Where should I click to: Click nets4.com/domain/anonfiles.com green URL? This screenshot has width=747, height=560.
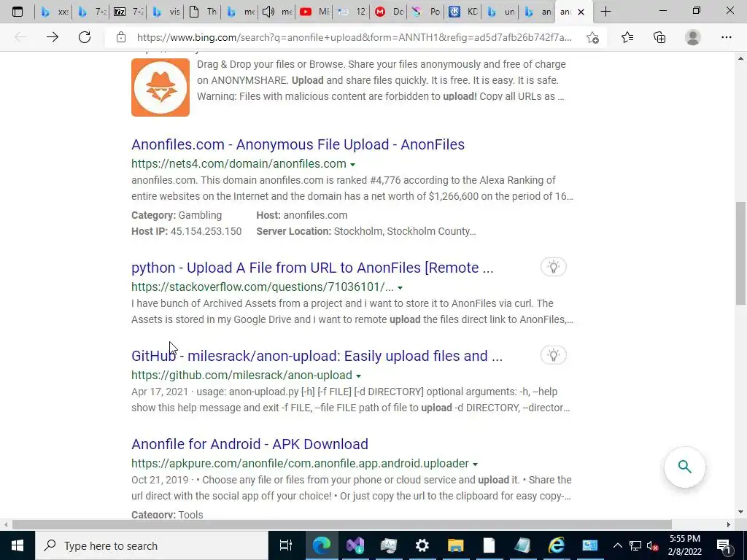[x=239, y=164]
